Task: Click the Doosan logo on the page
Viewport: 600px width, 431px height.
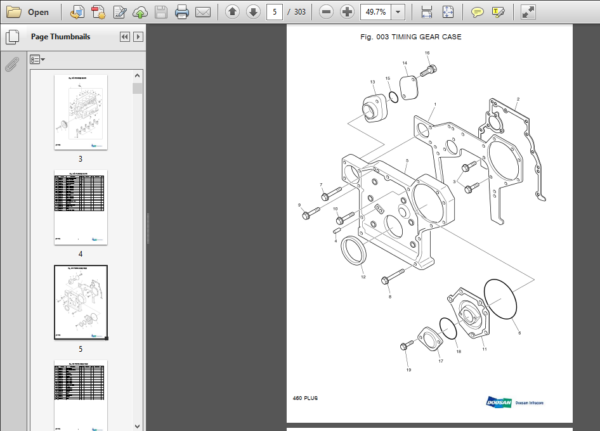Action: [x=515, y=402]
